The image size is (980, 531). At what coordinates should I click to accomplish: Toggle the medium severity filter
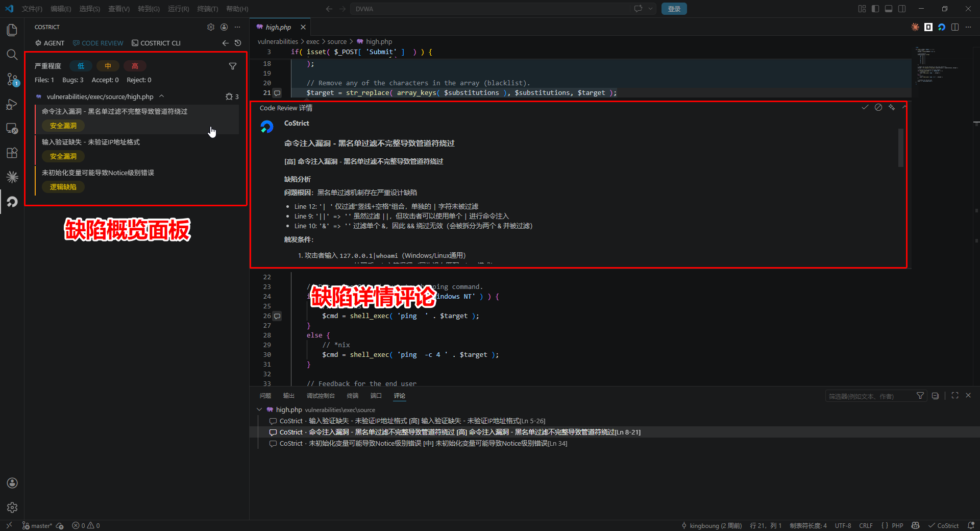pos(108,66)
